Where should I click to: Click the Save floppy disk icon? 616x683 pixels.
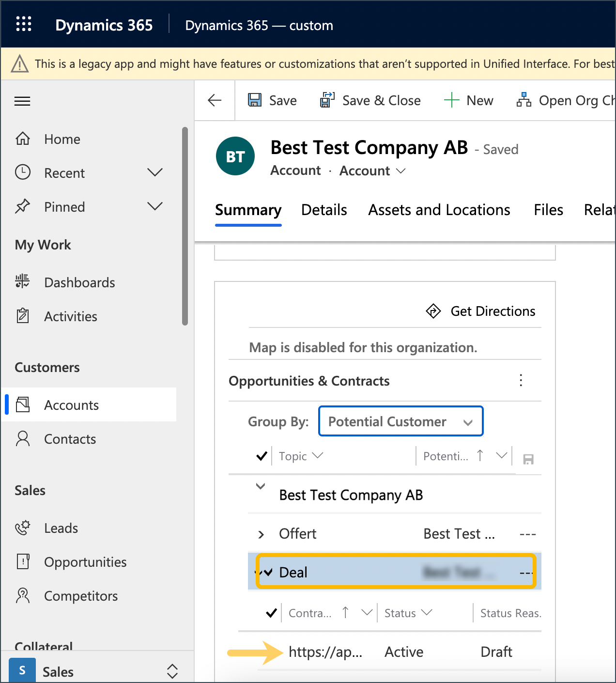tap(255, 100)
